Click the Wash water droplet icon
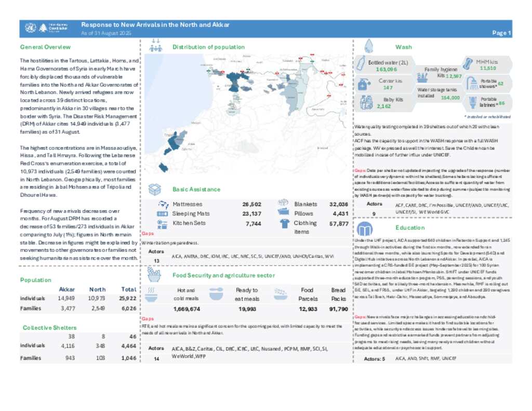 point(369,46)
